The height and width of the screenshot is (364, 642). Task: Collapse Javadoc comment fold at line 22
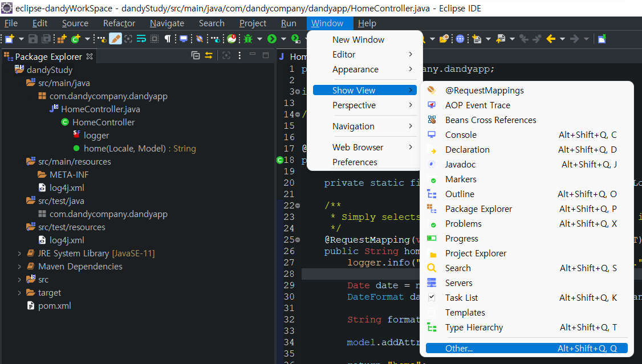pos(298,205)
